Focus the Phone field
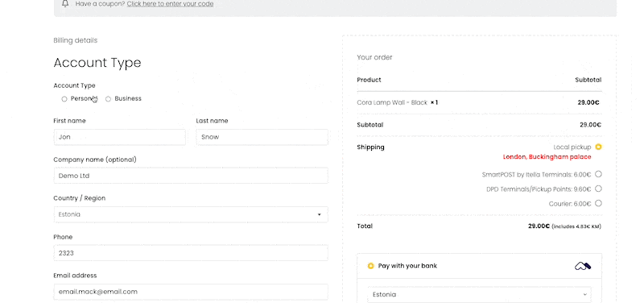644x303 pixels. pos(191,253)
